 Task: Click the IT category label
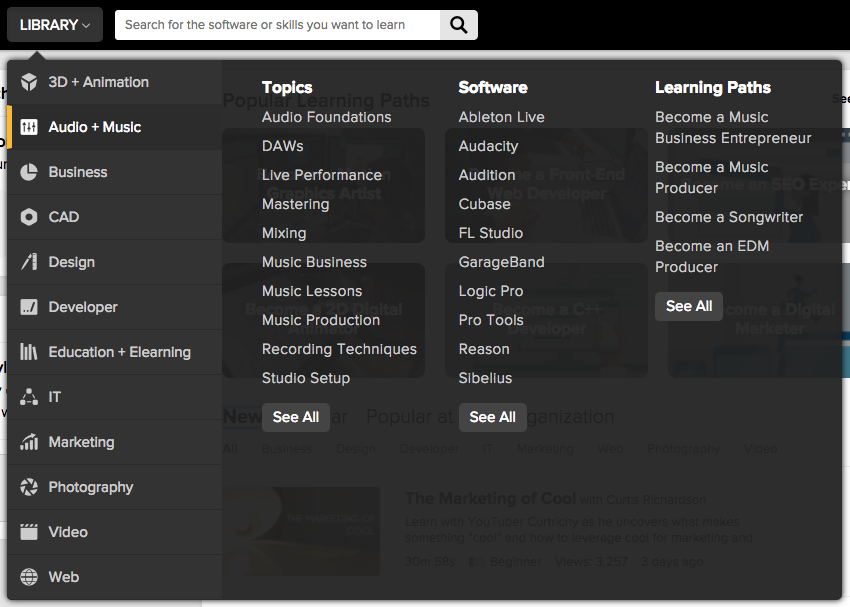click(55, 397)
